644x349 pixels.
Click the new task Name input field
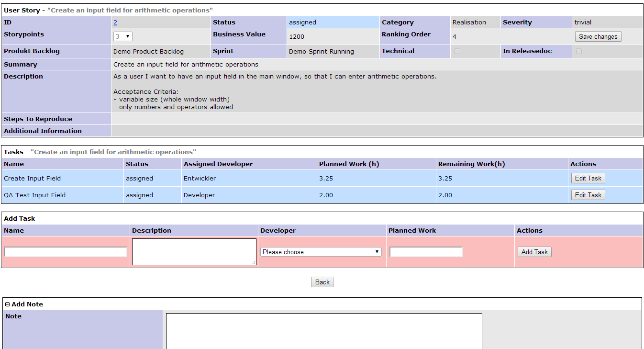pos(65,251)
